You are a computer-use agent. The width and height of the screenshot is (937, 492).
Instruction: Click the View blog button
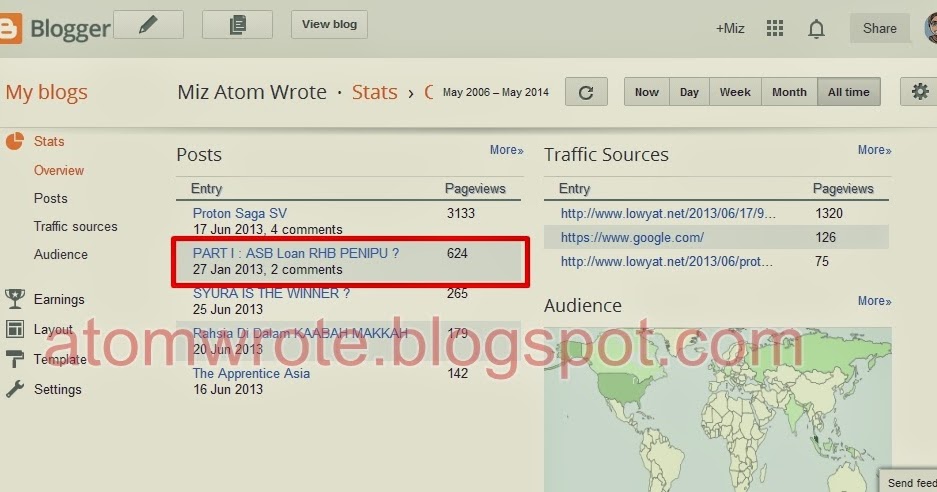click(329, 25)
